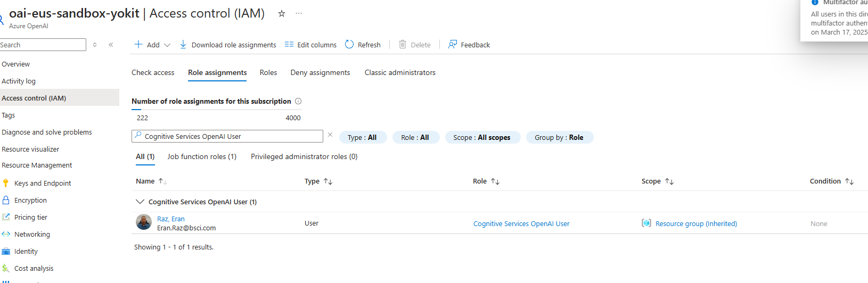This screenshot has height=283, width=868.
Task: Open Activity log in the sidebar
Action: [x=19, y=81]
